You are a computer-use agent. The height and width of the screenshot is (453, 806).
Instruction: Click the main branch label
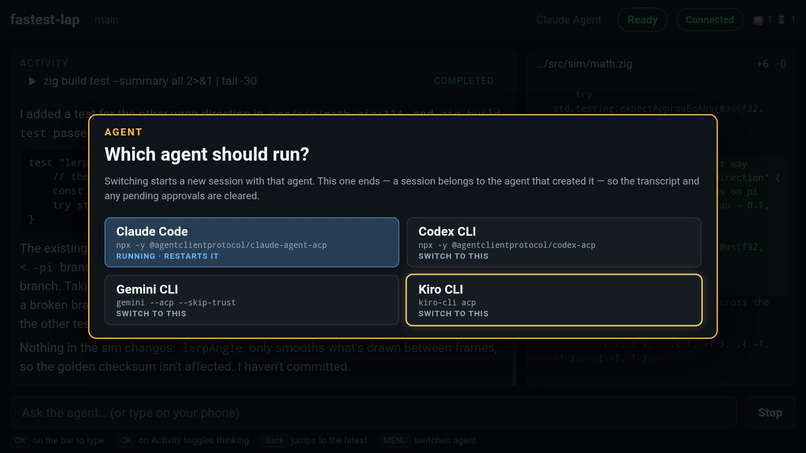pos(106,20)
